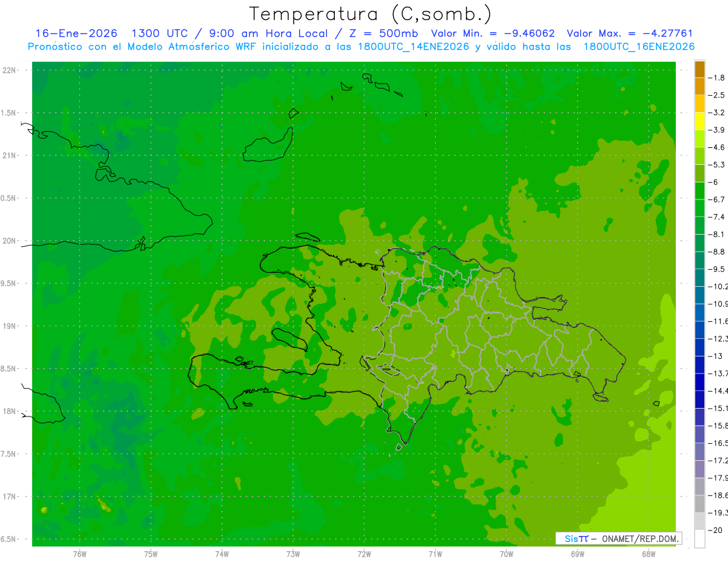728x562 pixels.
Task: Click the white swatch below -20 on the color bar
Action: click(x=699, y=539)
